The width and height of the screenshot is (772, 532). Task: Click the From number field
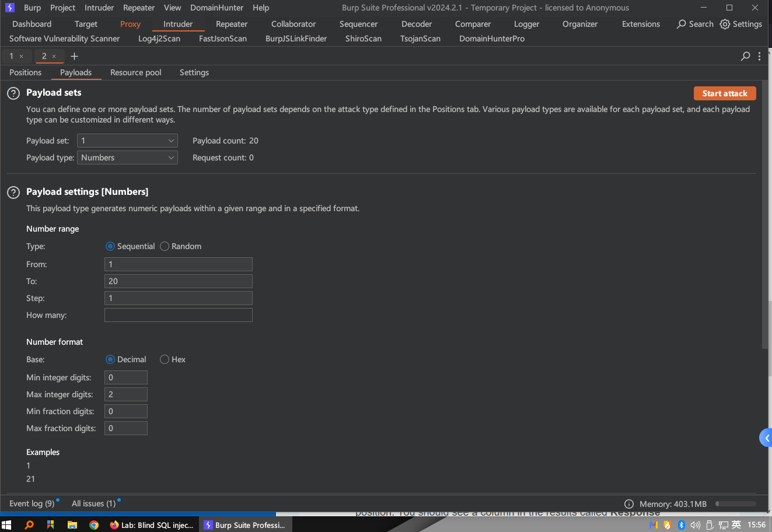179,264
